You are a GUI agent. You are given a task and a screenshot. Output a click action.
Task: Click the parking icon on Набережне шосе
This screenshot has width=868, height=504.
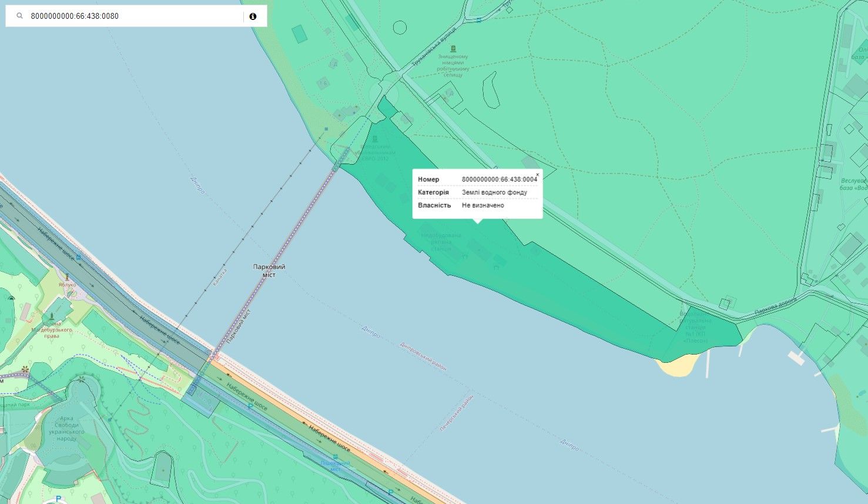click(x=250, y=406)
